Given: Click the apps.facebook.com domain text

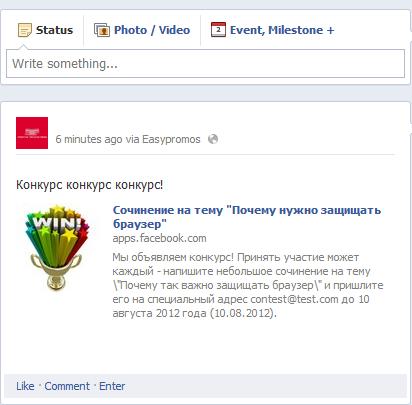Looking at the screenshot, I should point(159,238).
